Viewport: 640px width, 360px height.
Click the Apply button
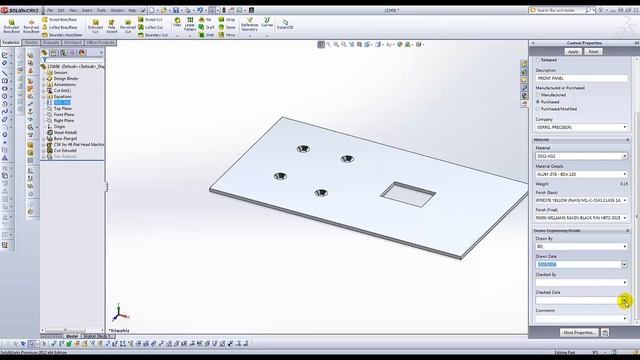pyautogui.click(x=573, y=52)
